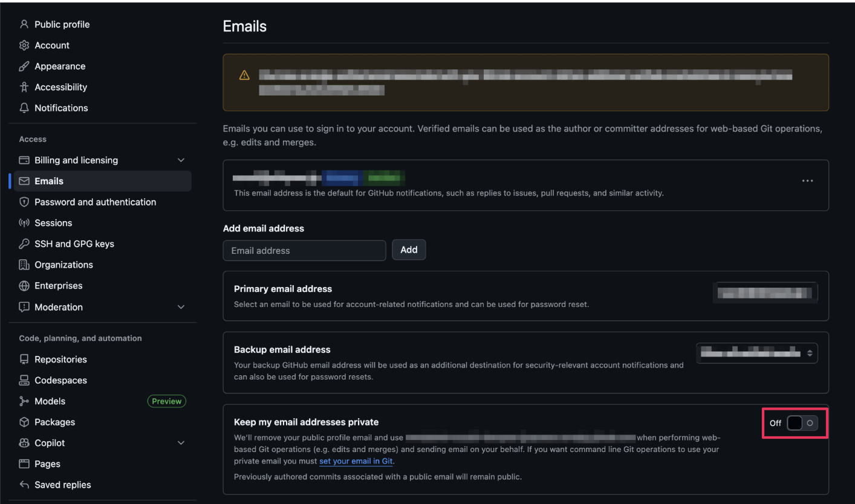Click the Email address input field
Screen dimensions: 855x504
[304, 250]
